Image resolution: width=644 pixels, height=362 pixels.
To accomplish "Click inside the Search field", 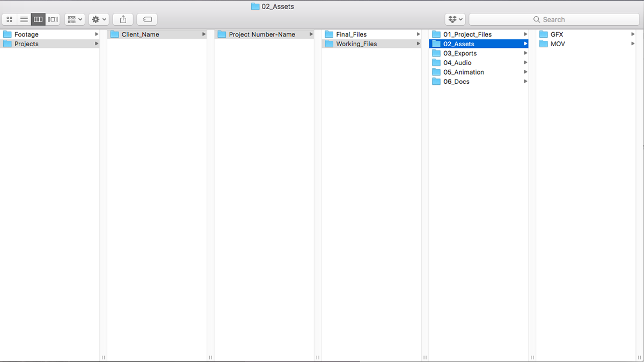I will coord(554,19).
